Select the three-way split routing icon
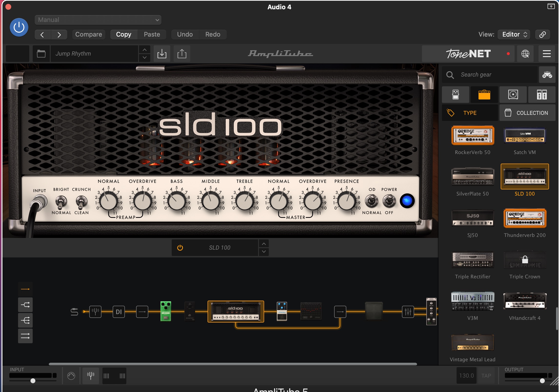The height and width of the screenshot is (392, 559). [x=25, y=320]
